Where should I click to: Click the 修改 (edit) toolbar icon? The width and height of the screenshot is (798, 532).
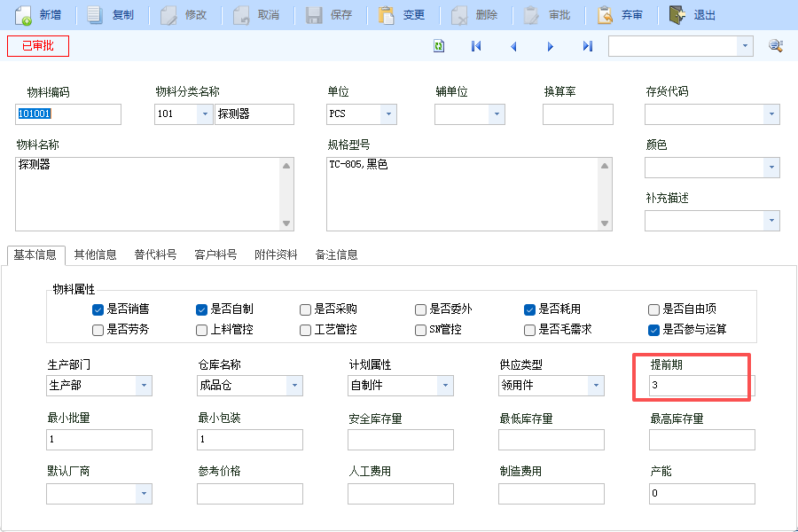click(168, 15)
